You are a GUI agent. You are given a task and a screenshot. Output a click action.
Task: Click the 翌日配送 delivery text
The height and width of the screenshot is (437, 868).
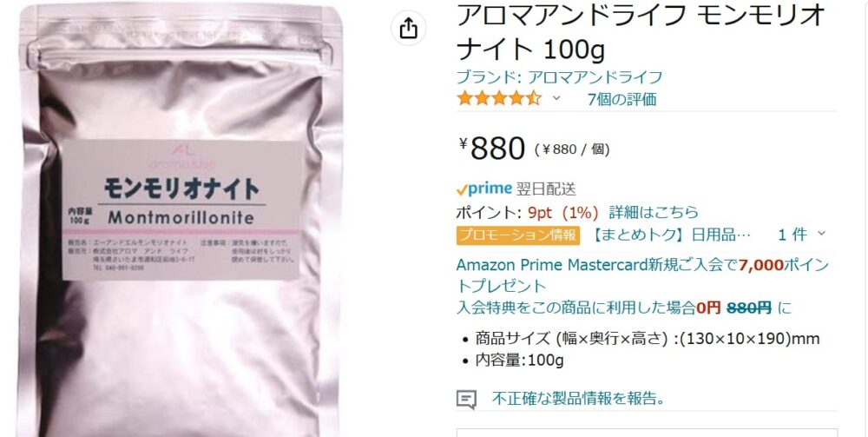tap(546, 189)
